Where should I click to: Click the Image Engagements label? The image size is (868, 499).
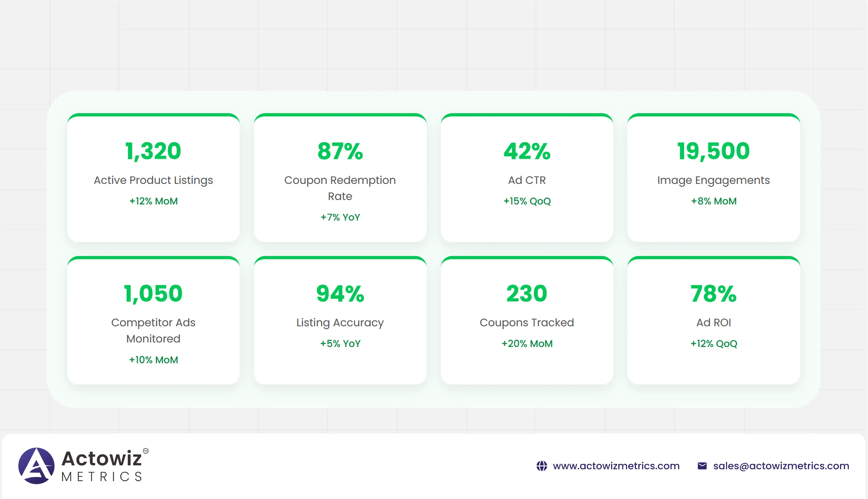[x=713, y=180]
